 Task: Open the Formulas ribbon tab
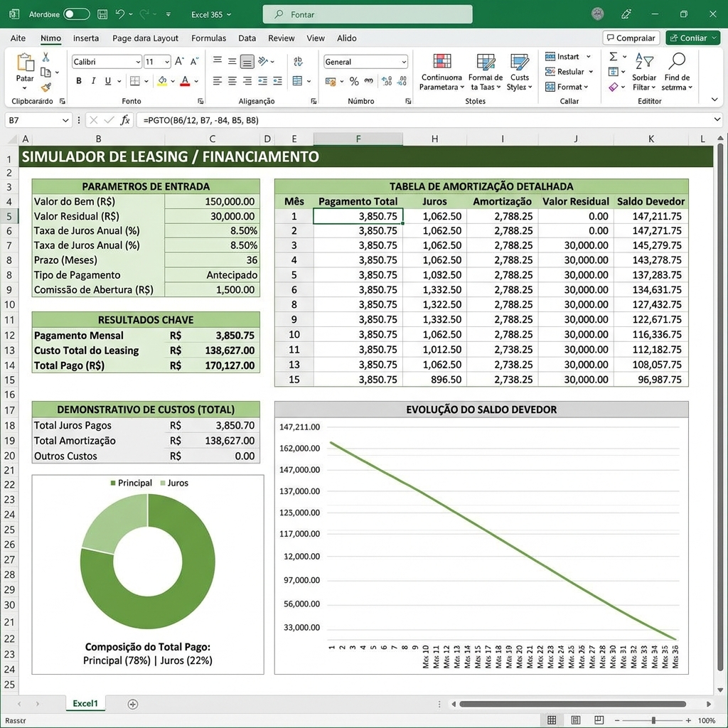point(208,38)
